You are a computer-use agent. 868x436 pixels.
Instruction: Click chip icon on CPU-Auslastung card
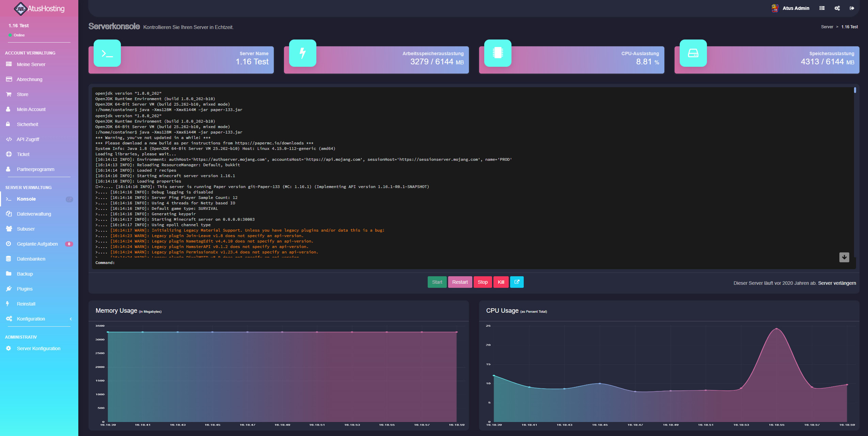(x=498, y=53)
